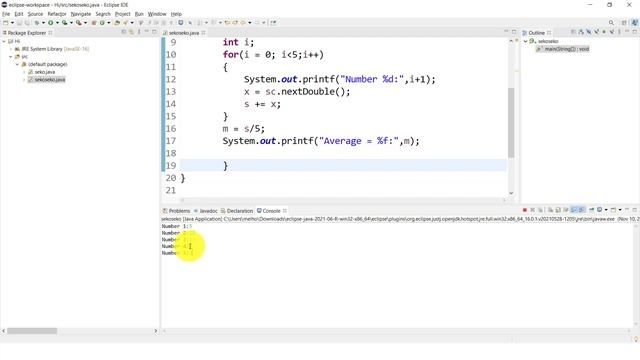This screenshot has height=360, width=640.
Task: Click the New Java Package icon
Action: (x=94, y=23)
